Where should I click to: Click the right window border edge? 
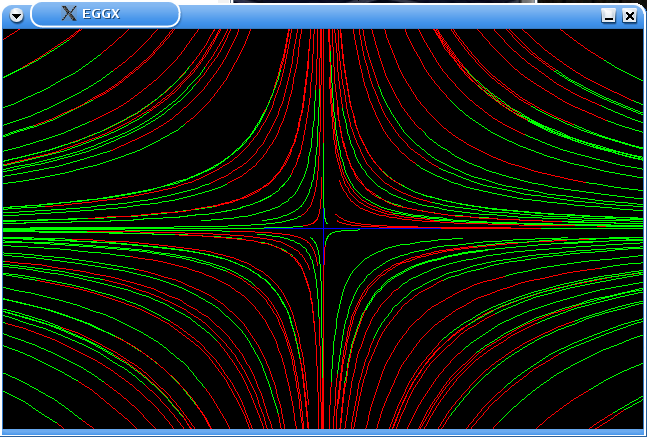[x=644, y=229]
